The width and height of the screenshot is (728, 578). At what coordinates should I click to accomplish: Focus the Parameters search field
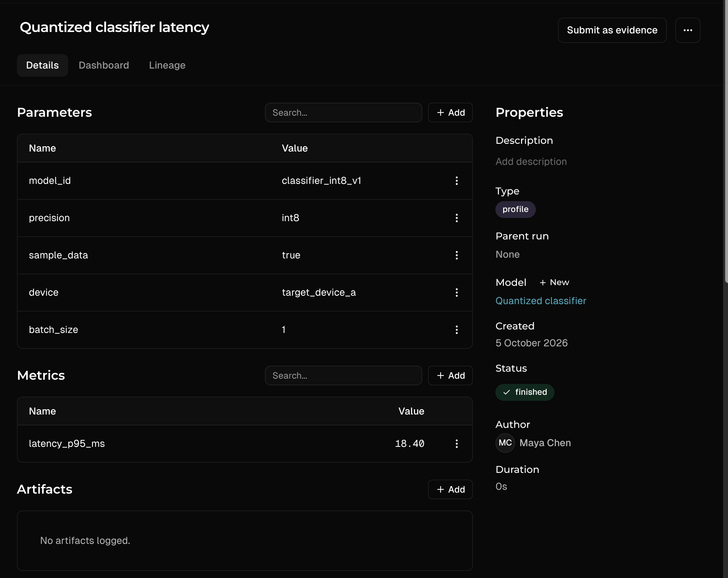pos(343,113)
